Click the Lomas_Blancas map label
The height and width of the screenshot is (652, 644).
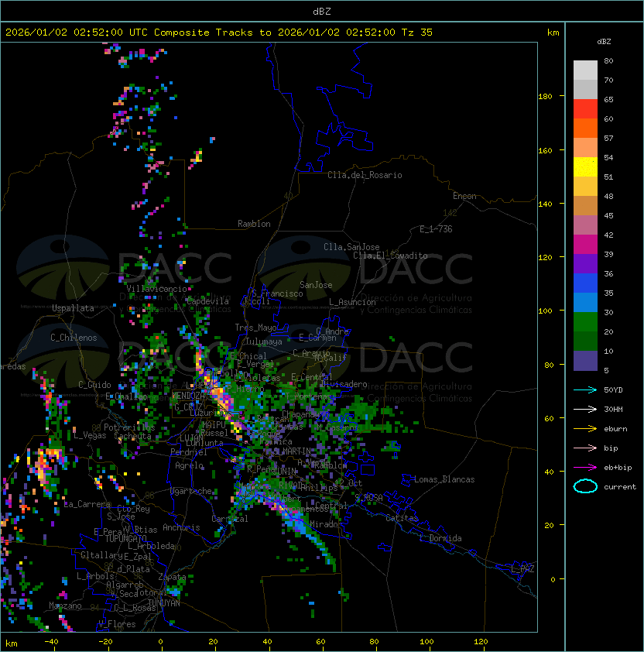tap(444, 479)
